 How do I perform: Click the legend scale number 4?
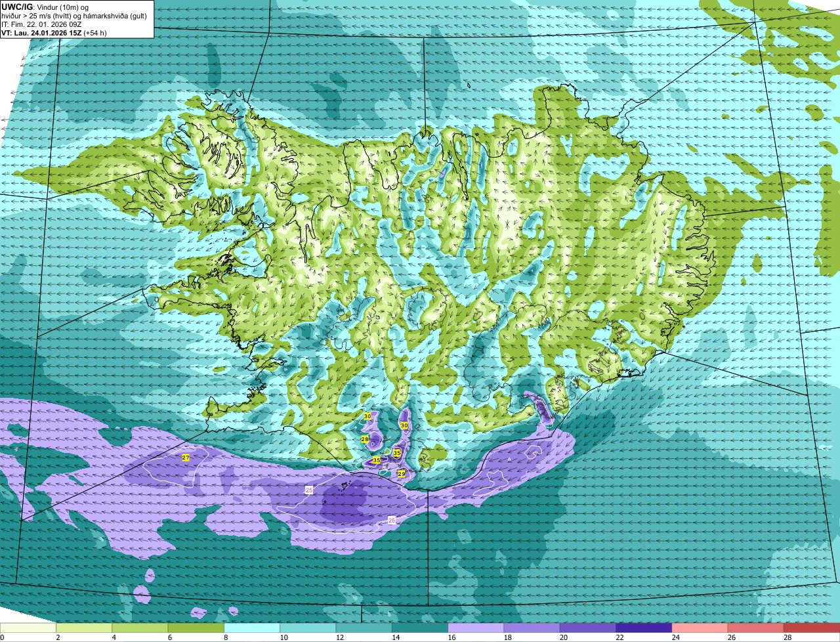coord(114,637)
